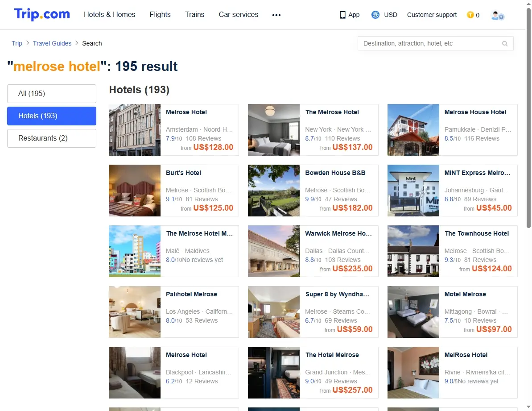The width and height of the screenshot is (532, 411).
Task: Open The Melrose Hotel New York photo
Action: pos(274,130)
